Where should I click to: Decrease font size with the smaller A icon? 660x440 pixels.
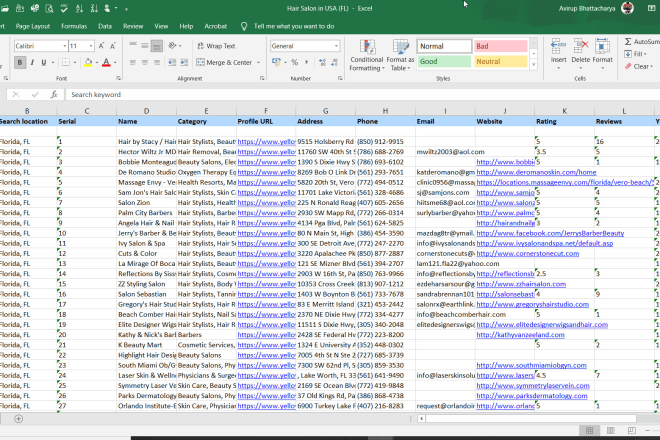click(x=112, y=46)
